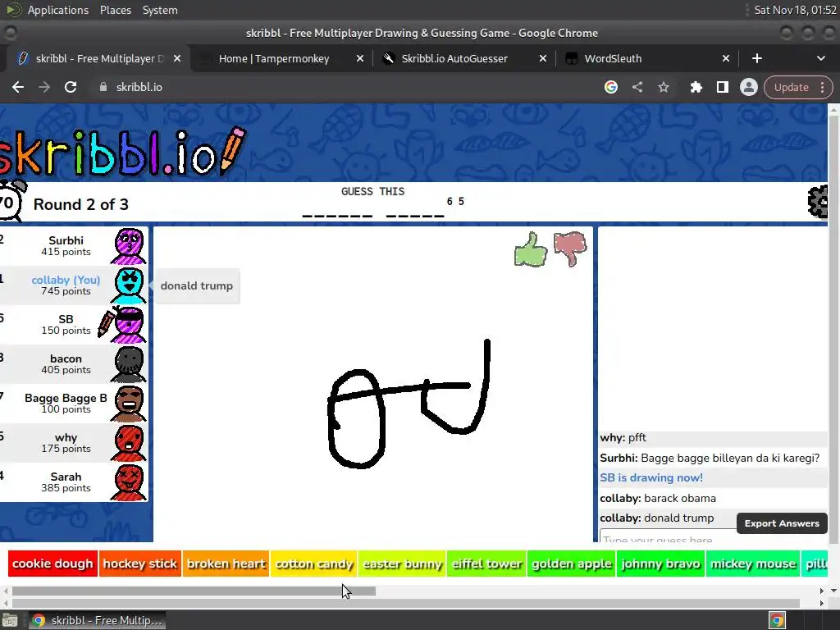Click the site lock icon

pos(103,87)
